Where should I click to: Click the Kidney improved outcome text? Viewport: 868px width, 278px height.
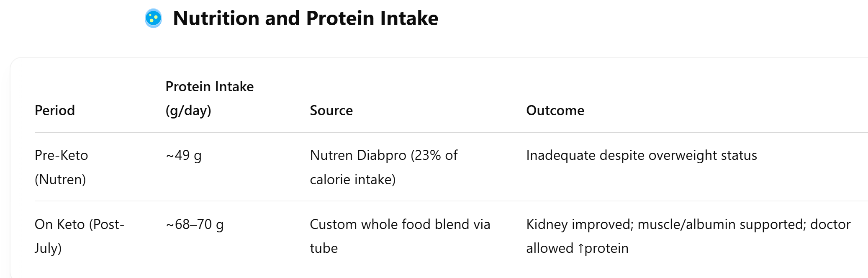click(688, 236)
